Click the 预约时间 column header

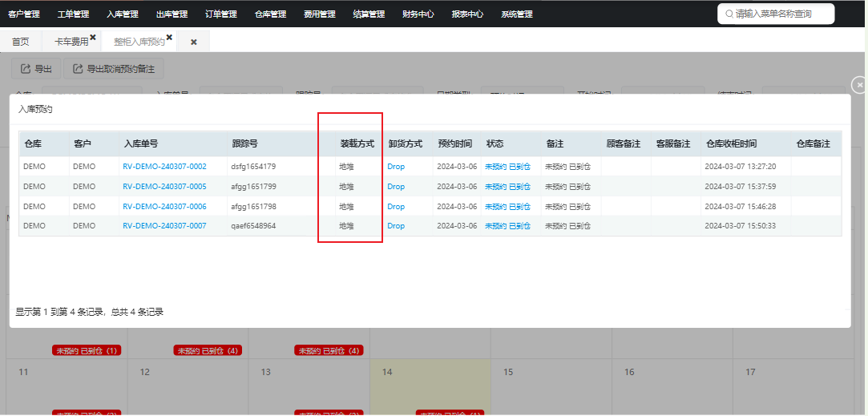click(x=457, y=144)
